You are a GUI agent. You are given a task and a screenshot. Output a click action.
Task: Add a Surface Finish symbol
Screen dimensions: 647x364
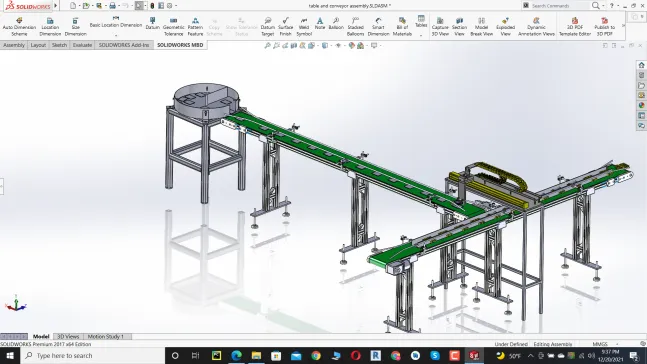(x=285, y=27)
